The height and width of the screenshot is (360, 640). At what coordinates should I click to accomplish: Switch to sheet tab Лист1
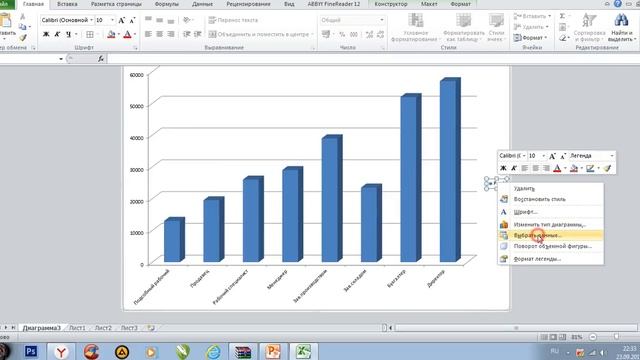point(77,328)
